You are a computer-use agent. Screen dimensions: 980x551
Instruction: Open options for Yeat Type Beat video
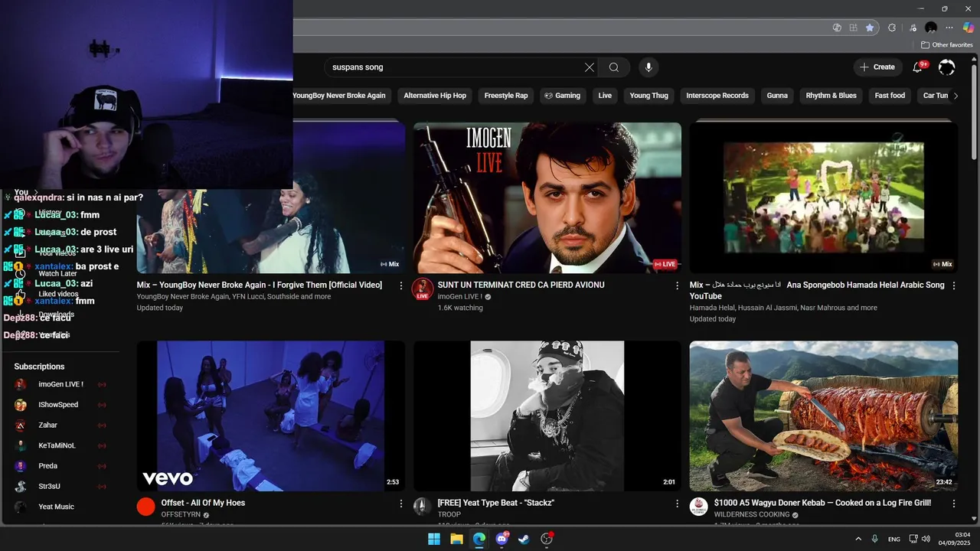(677, 504)
